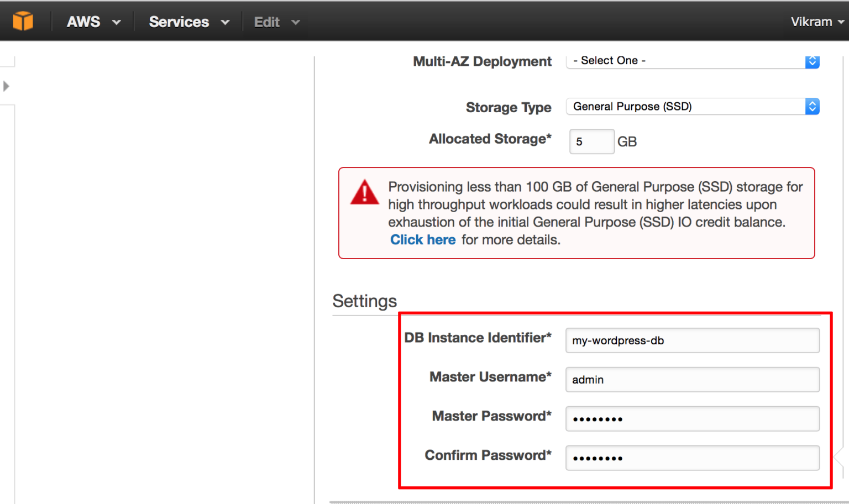Select the Master Username text field
The width and height of the screenshot is (849, 504).
coord(692,380)
